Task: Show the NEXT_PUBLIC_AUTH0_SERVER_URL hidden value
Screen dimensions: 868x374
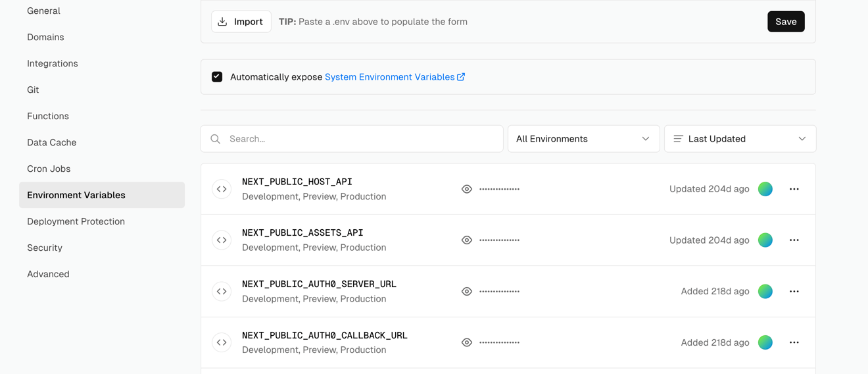Action: point(467,291)
